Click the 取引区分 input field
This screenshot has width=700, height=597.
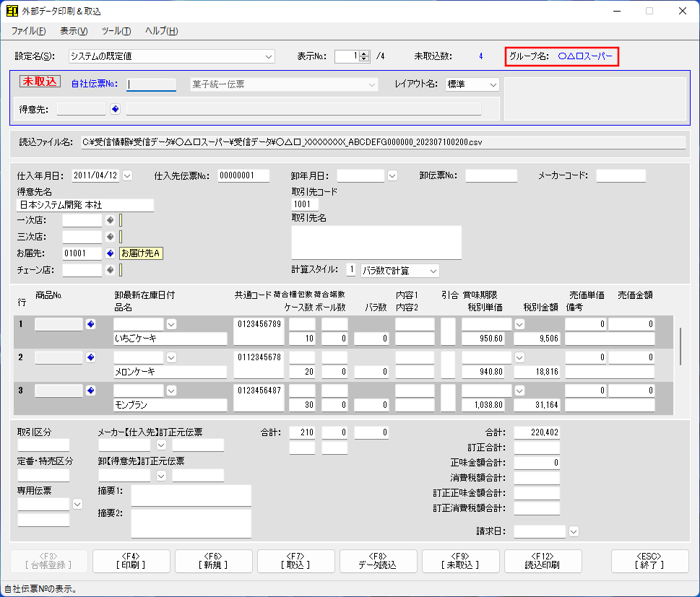(x=43, y=445)
